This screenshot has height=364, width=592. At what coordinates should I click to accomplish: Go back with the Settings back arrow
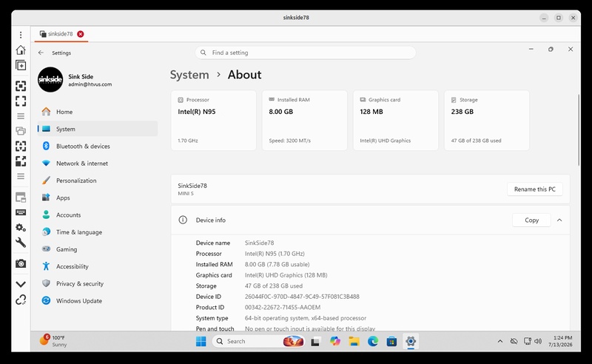tap(41, 53)
